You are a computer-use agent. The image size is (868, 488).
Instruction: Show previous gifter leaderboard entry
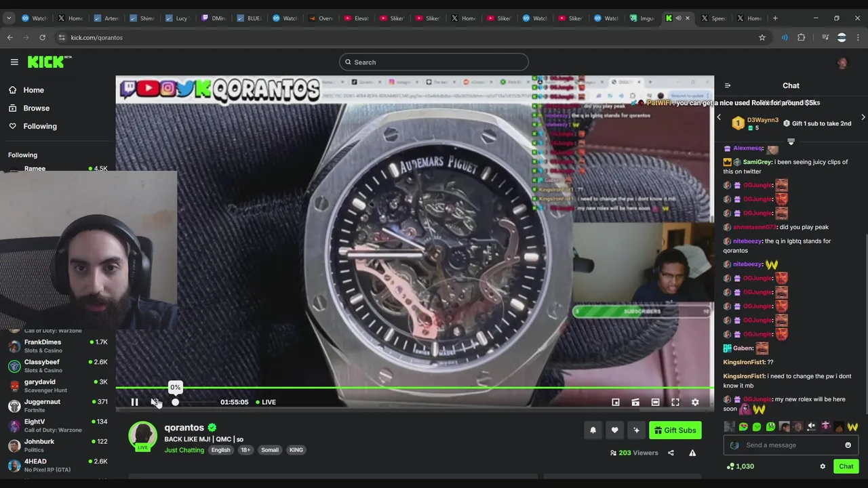[x=719, y=117]
